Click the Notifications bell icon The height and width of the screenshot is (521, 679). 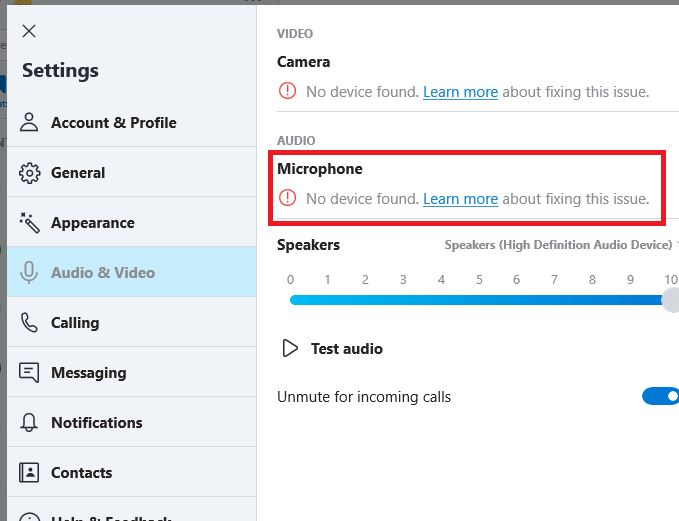tap(30, 422)
